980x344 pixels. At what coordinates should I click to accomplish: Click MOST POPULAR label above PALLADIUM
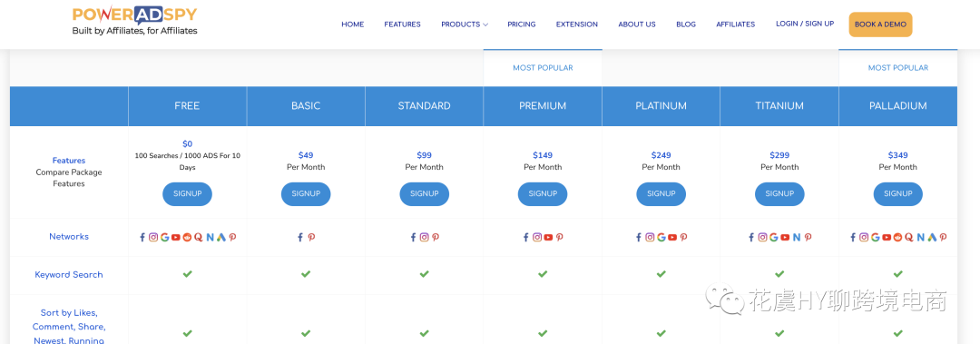click(x=898, y=67)
